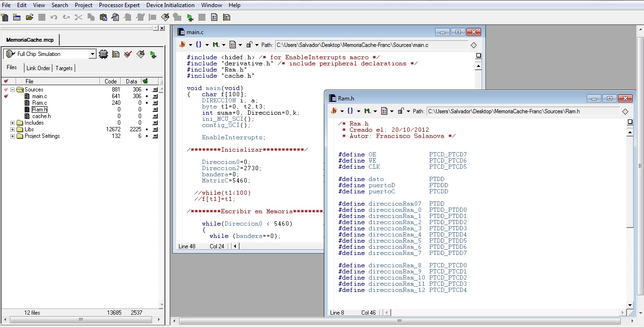The image size is (644, 327).
Task: Collapse the Sources folder tree node
Action: 13,90
